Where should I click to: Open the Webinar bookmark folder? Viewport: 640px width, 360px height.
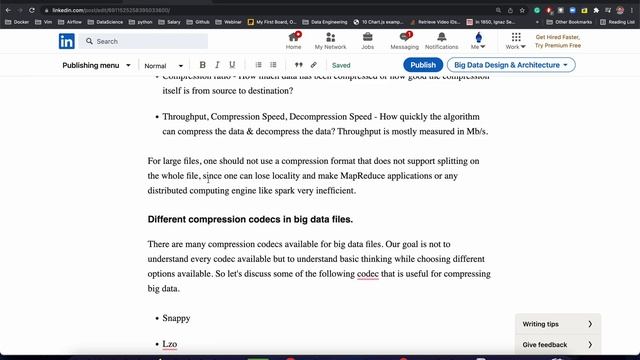[x=229, y=22]
